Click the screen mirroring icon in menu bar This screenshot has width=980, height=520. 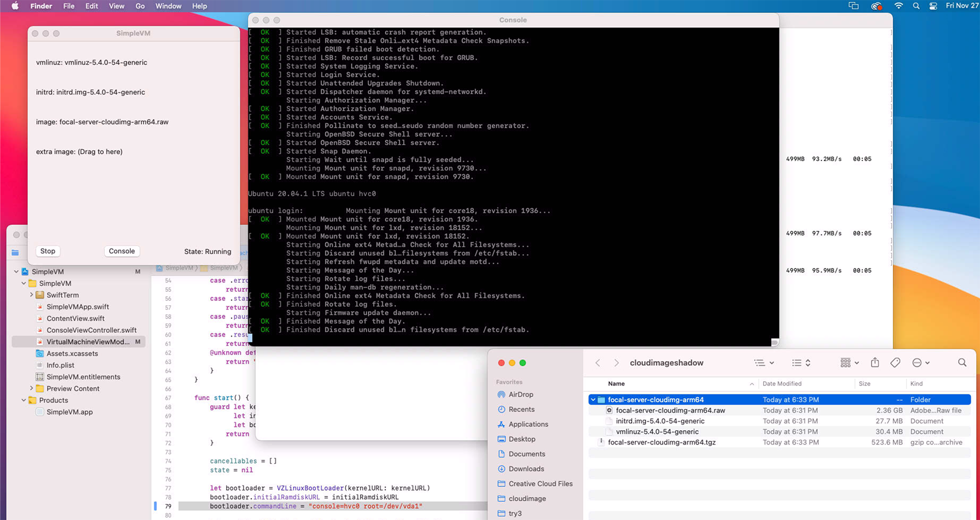853,6
